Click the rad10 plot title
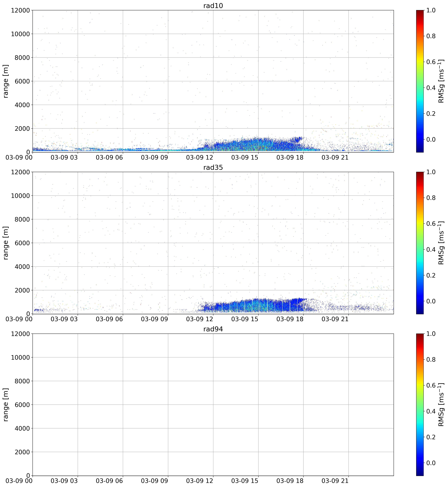The image size is (448, 487). coord(213,6)
